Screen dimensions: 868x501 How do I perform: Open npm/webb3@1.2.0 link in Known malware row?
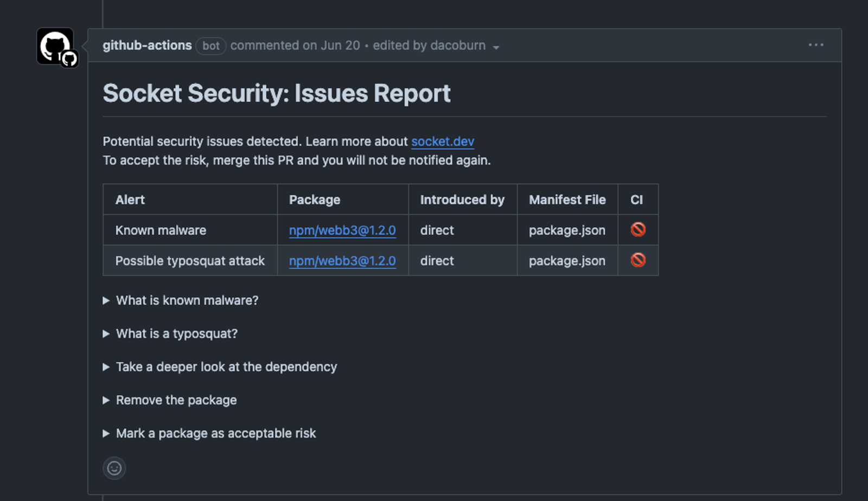(x=342, y=230)
